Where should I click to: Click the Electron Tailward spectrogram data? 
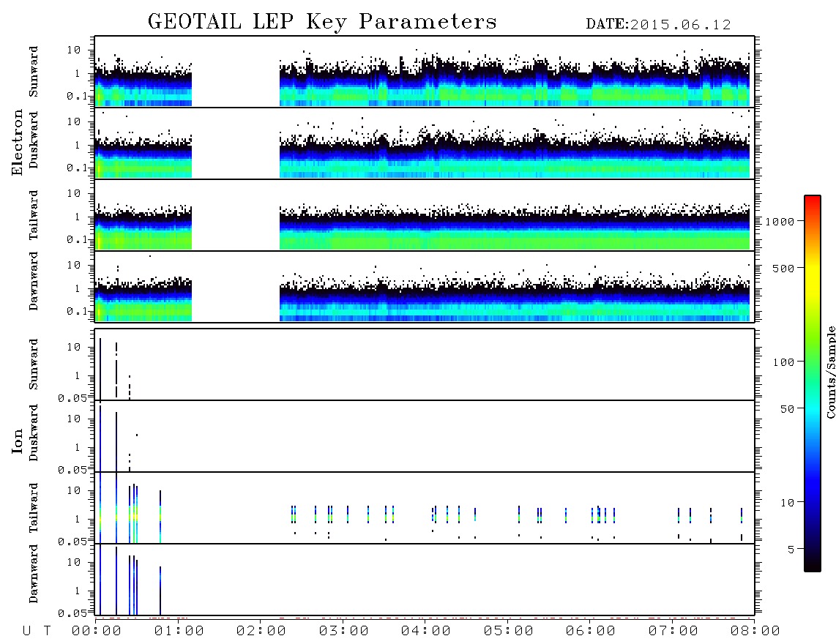(x=422, y=227)
